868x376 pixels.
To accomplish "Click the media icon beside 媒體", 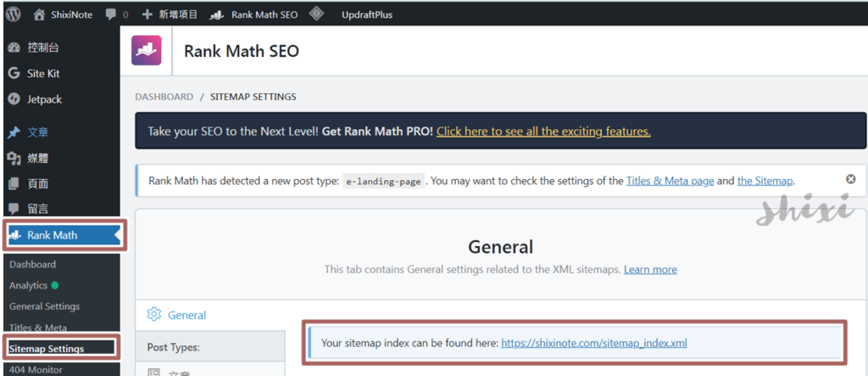I will click(x=14, y=159).
